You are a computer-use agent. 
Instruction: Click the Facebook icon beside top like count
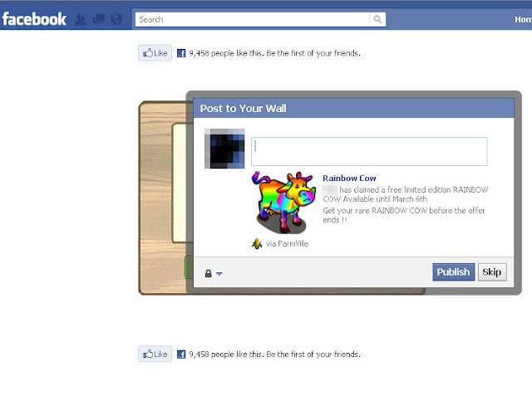click(181, 53)
